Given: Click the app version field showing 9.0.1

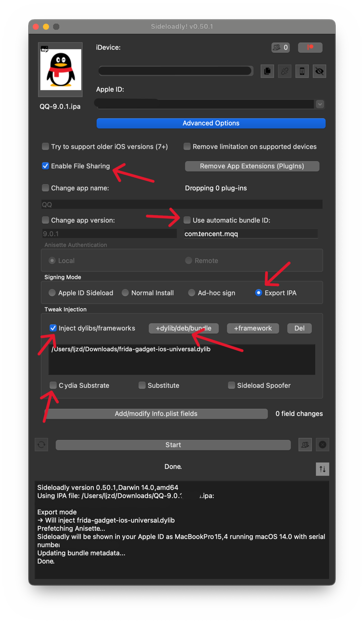Looking at the screenshot, I should pos(109,234).
